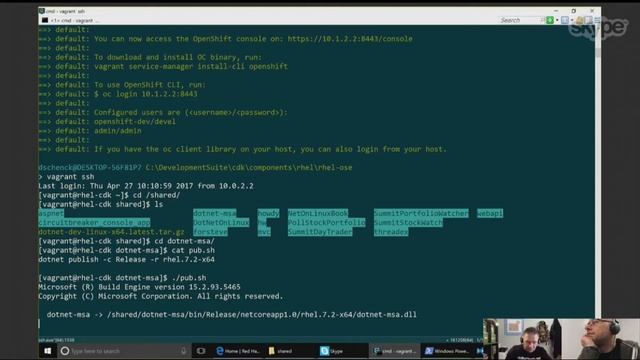This screenshot has height=360, width=640.
Task: Switch to Skype on the taskbar
Action: tap(342, 351)
